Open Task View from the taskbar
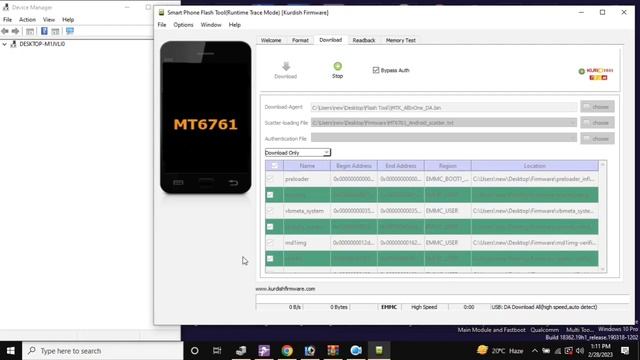The height and width of the screenshot is (360, 640). tap(217, 351)
